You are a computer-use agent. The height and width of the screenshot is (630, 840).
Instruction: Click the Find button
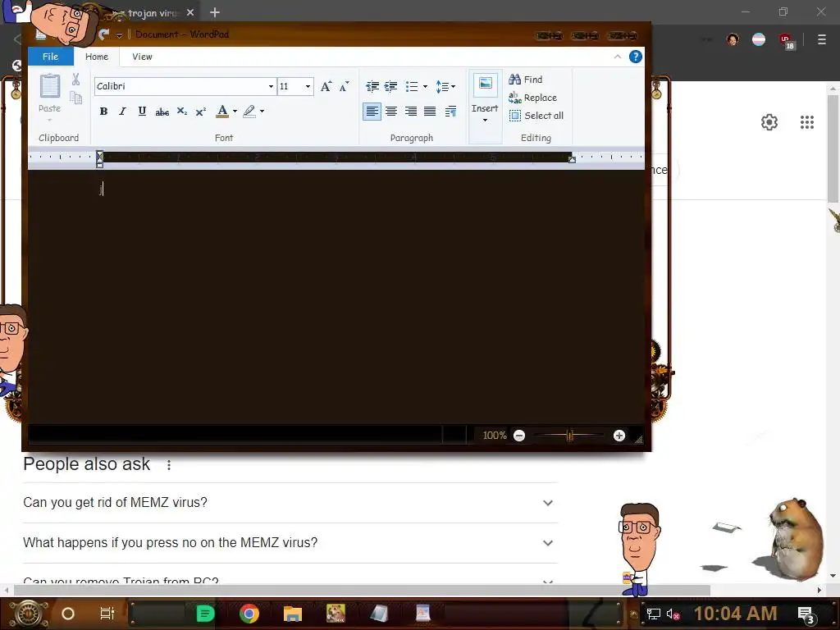(526, 80)
